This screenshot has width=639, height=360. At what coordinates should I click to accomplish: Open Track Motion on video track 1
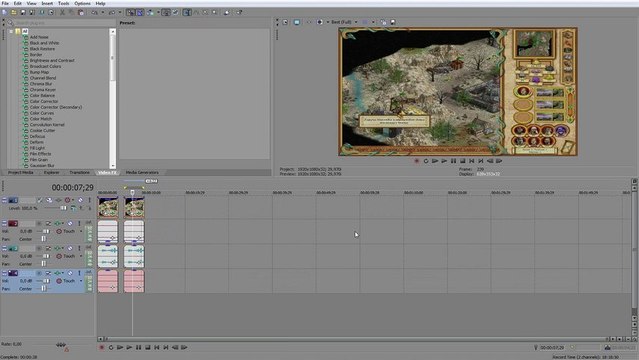(49, 200)
